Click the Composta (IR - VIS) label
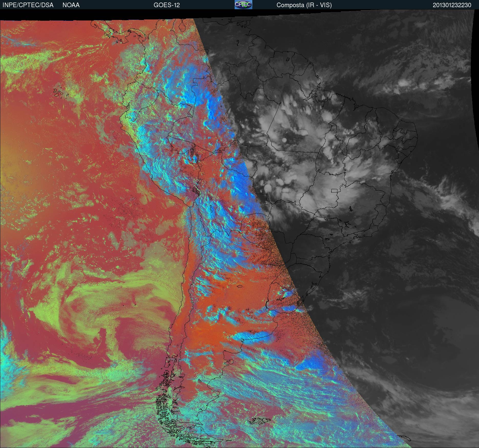The image size is (479, 448). (304, 5)
